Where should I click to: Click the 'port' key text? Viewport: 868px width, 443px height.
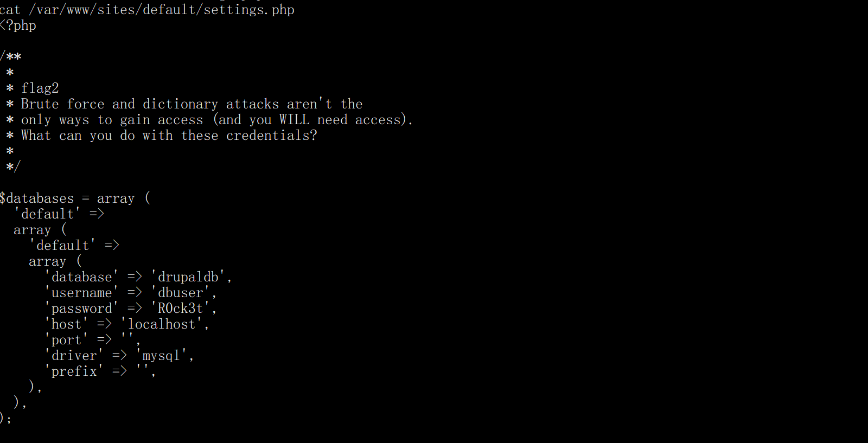[66, 340]
